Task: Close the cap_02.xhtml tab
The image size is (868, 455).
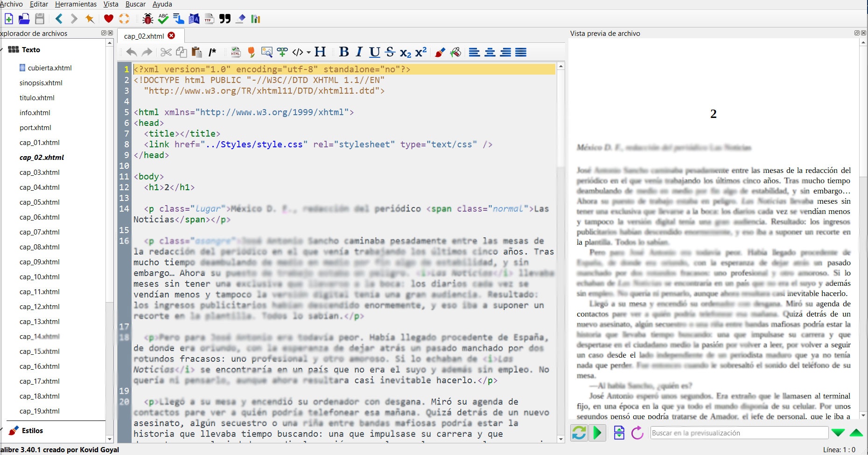Action: coord(171,35)
